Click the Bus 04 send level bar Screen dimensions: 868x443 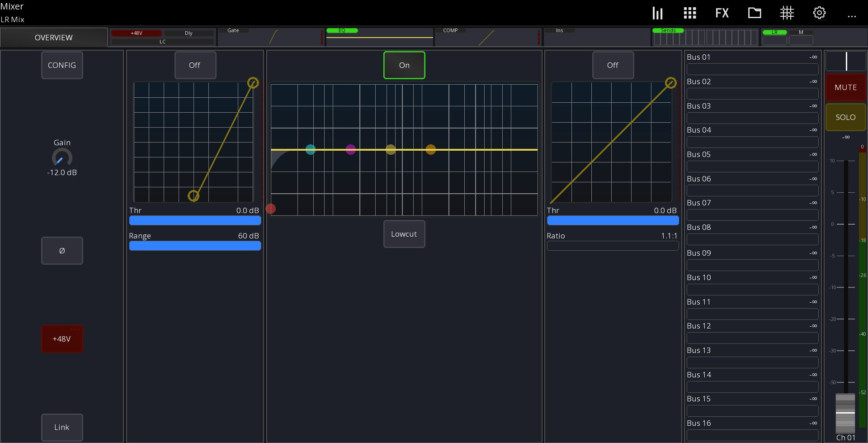click(753, 142)
